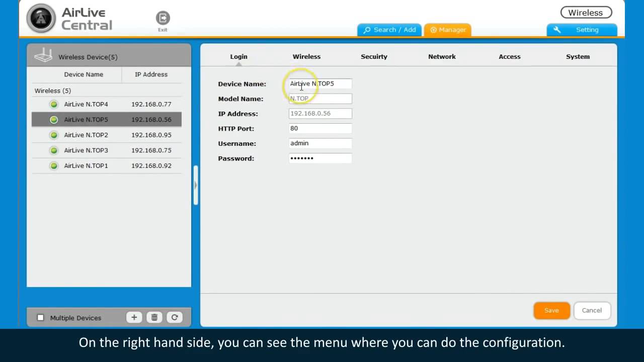Screen dimensions: 644x362
Task: Click the Device Name input field
Action: [x=320, y=84]
